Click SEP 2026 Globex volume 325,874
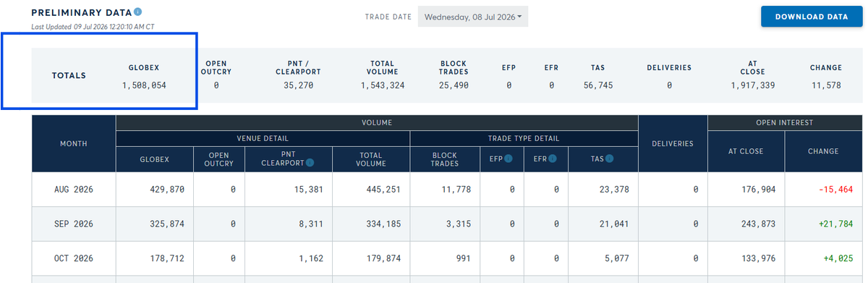 (x=167, y=224)
